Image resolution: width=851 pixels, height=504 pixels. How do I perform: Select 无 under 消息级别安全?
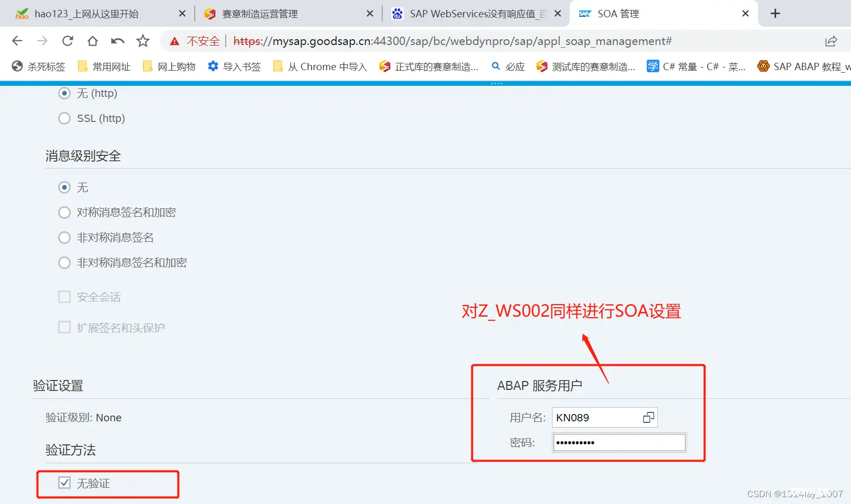(x=64, y=187)
